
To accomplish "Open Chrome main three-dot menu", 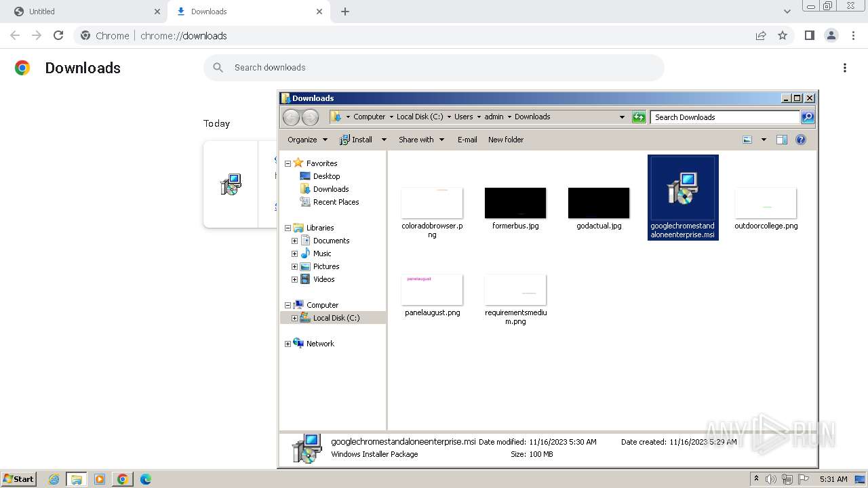I will click(x=854, y=35).
